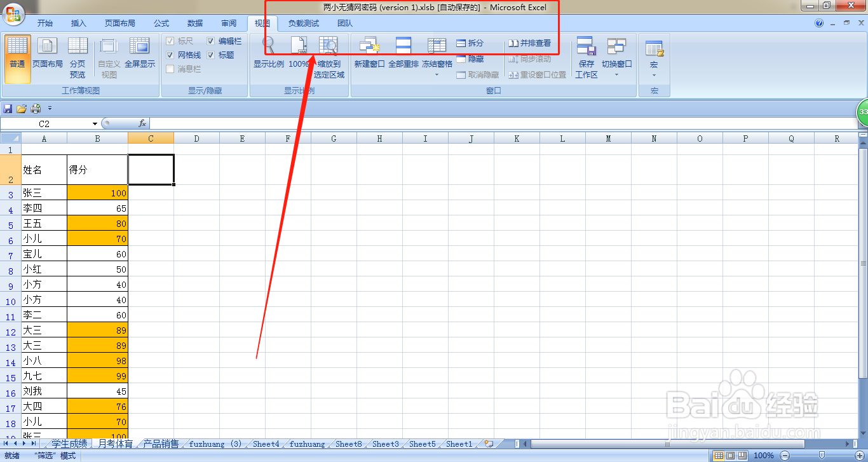Go to next sheet tab arrow
The image size is (868, 462).
(25, 444)
